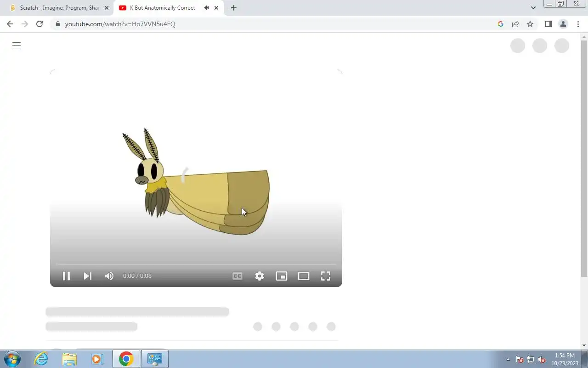Image resolution: width=588 pixels, height=368 pixels.
Task: Open Chrome three-dot menu
Action: click(578, 24)
